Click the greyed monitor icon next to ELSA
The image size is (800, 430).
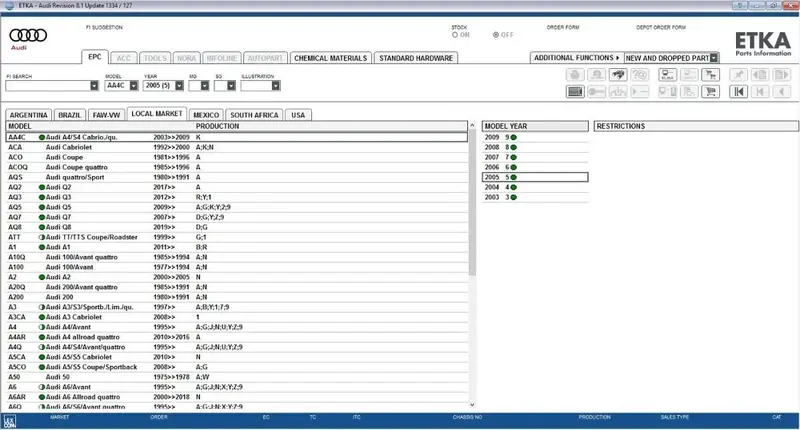pyautogui.click(x=689, y=75)
